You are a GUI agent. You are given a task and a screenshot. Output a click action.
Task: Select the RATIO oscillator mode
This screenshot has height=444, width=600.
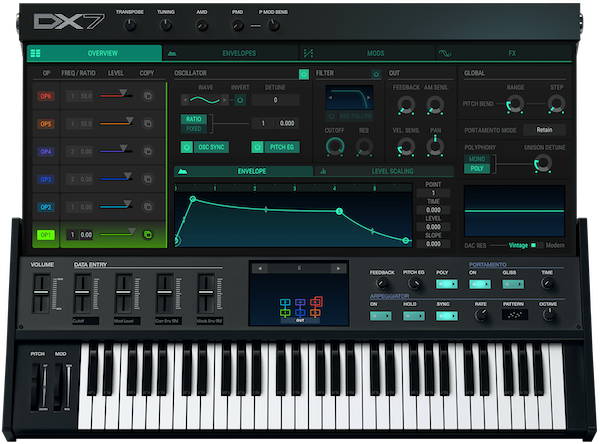pyautogui.click(x=194, y=119)
